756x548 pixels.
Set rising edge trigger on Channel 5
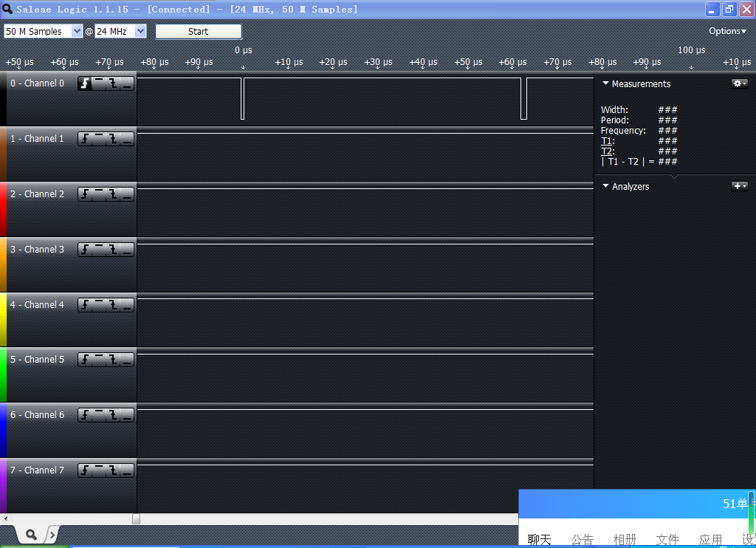coord(85,360)
